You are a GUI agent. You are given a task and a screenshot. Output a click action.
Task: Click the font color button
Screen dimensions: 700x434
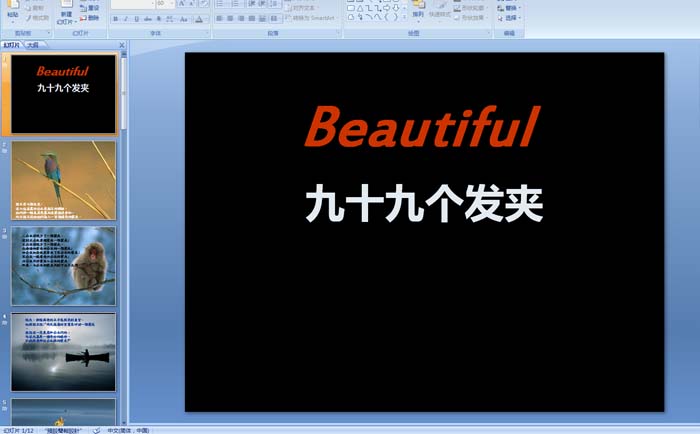[198, 18]
